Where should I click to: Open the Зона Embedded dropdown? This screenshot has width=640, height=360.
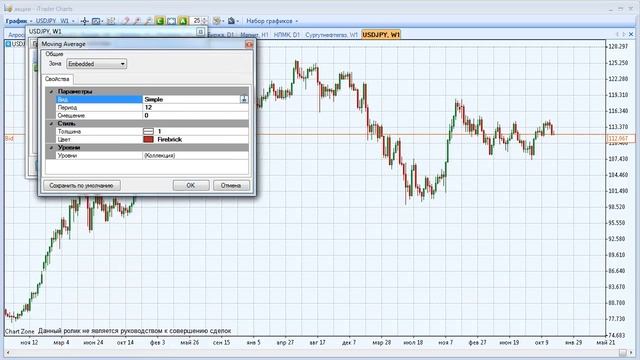pos(96,64)
